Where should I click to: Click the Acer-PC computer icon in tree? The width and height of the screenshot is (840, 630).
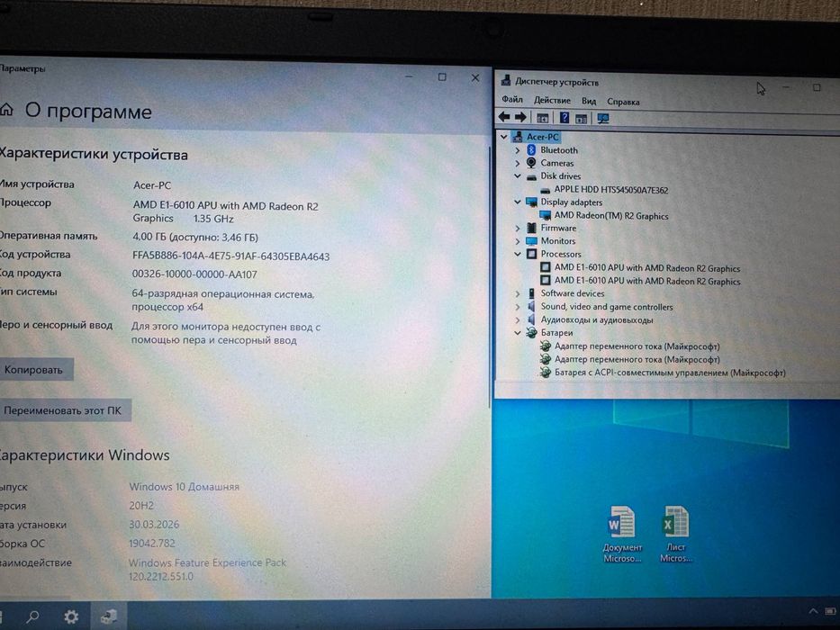tap(518, 137)
